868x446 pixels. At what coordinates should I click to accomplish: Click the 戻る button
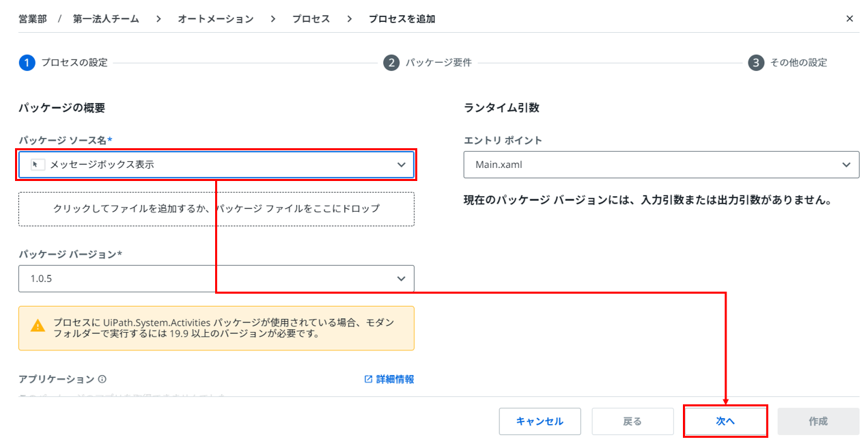coord(632,421)
